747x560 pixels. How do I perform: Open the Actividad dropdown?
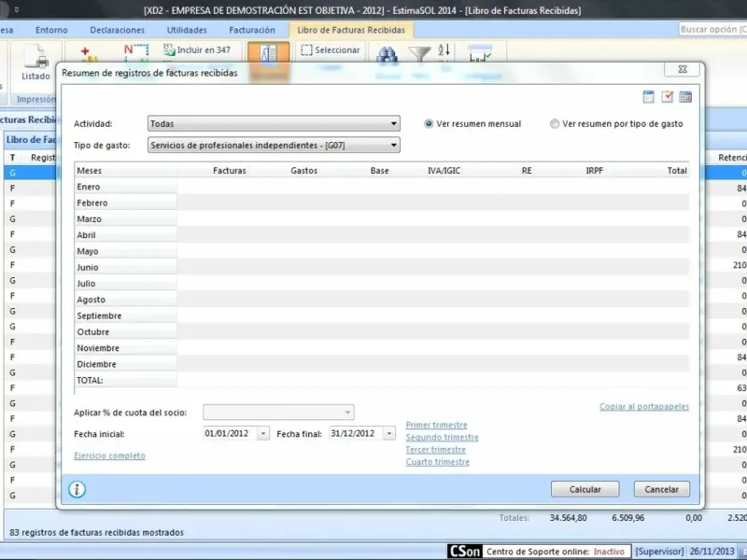click(x=274, y=124)
